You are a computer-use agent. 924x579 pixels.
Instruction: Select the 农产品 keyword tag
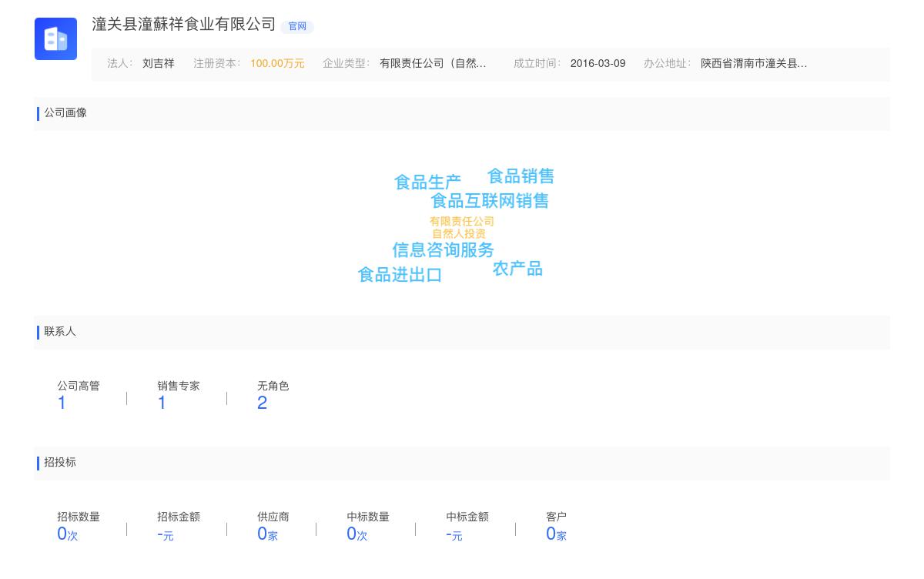click(x=517, y=269)
